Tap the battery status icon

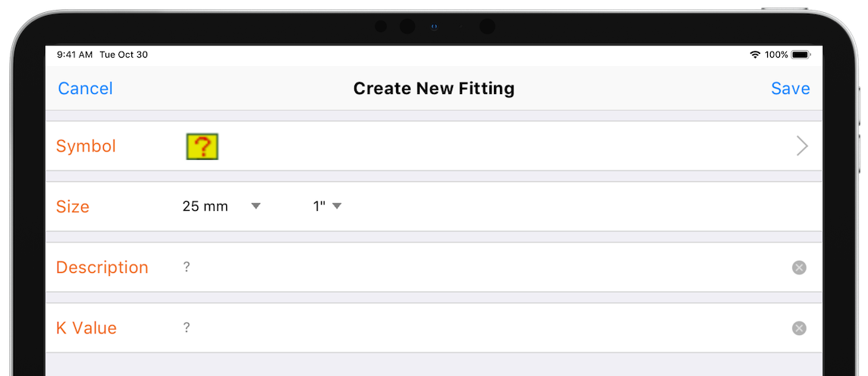tap(801, 55)
